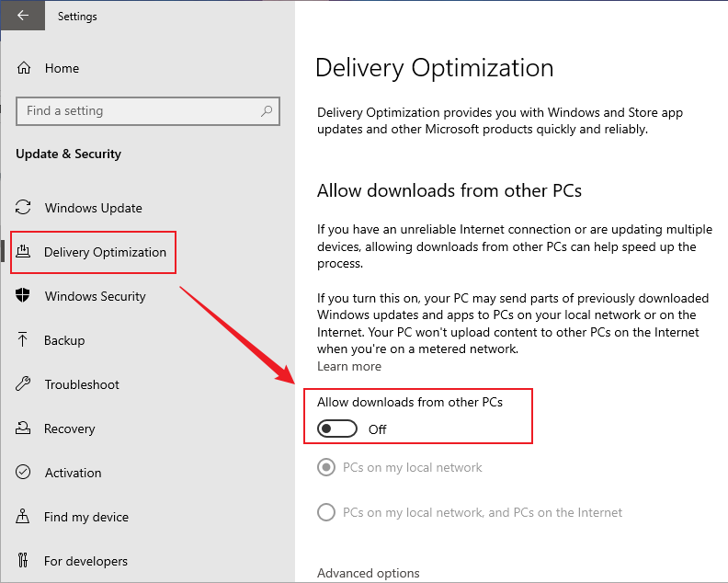Screen dimensions: 728x583
Task: Click the Home icon in sidebar
Action: click(x=24, y=68)
